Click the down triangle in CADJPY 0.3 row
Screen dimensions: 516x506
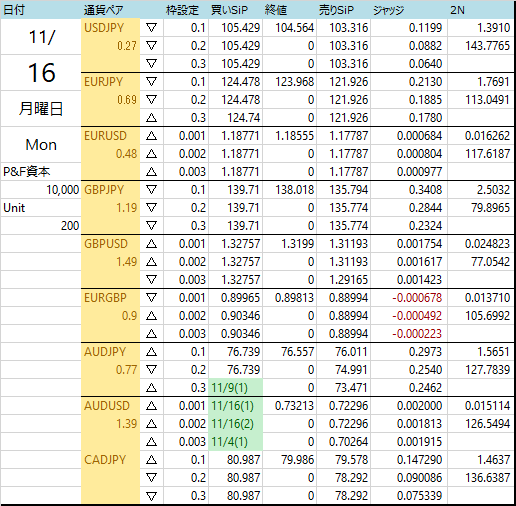point(151,496)
